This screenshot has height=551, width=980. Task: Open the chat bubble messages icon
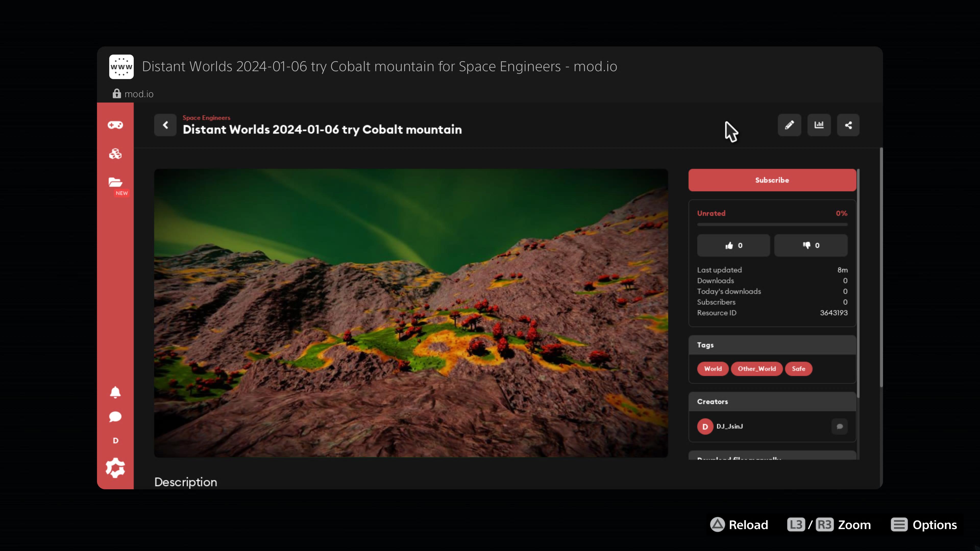click(x=115, y=417)
